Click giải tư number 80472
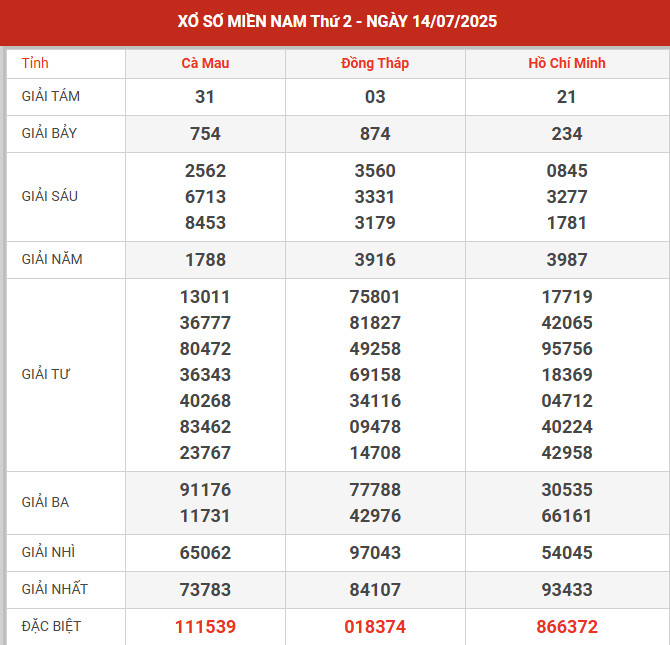The width and height of the screenshot is (670, 645). click(205, 349)
